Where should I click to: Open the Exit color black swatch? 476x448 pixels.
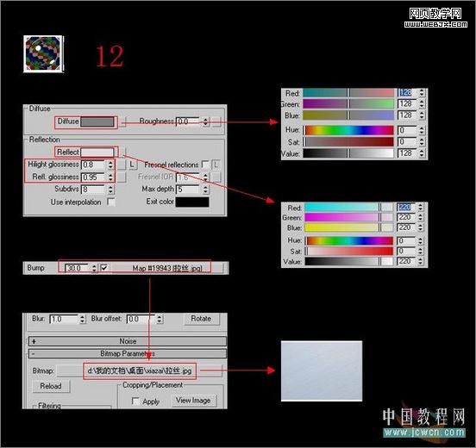[192, 202]
